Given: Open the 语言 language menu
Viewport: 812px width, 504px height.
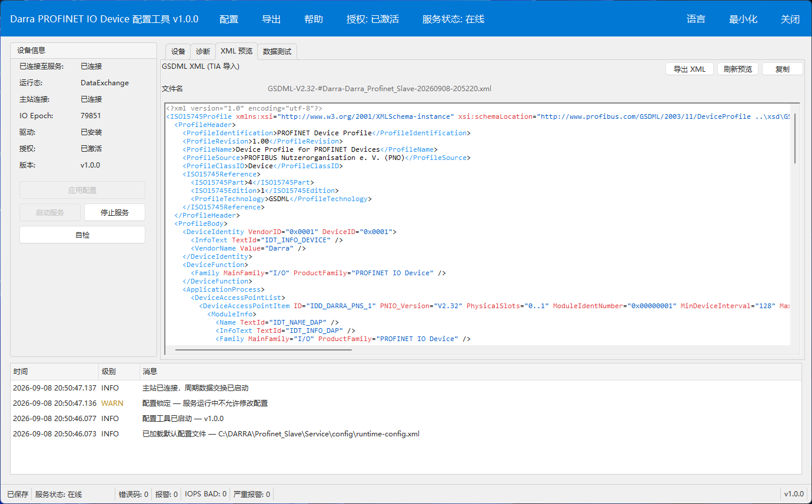Looking at the screenshot, I should [696, 19].
